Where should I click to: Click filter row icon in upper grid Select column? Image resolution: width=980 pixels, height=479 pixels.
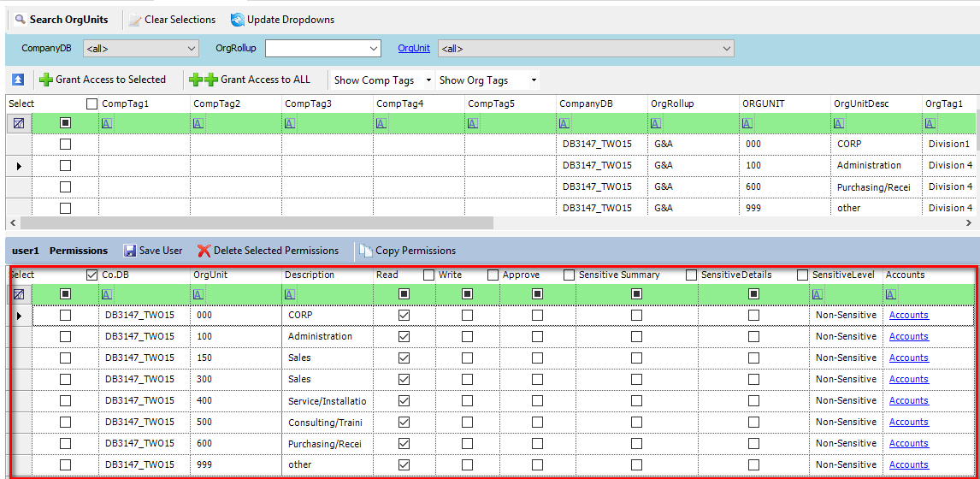19,123
